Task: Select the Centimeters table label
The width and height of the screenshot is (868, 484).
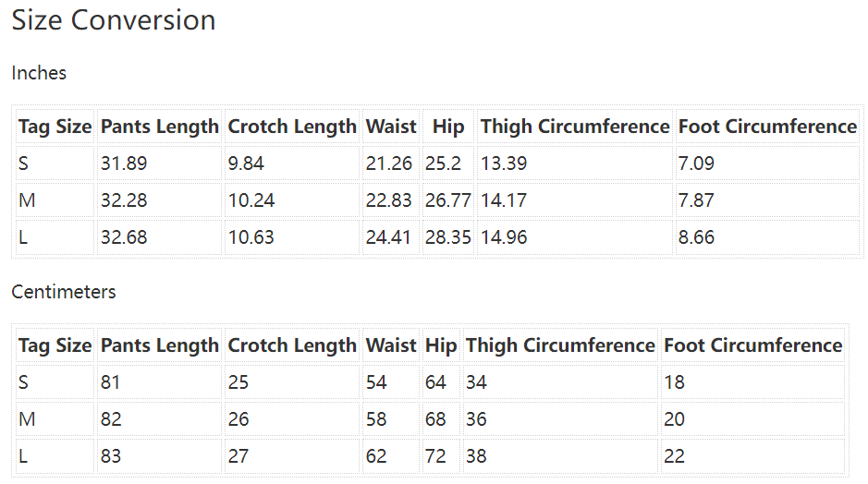Action: point(64,292)
